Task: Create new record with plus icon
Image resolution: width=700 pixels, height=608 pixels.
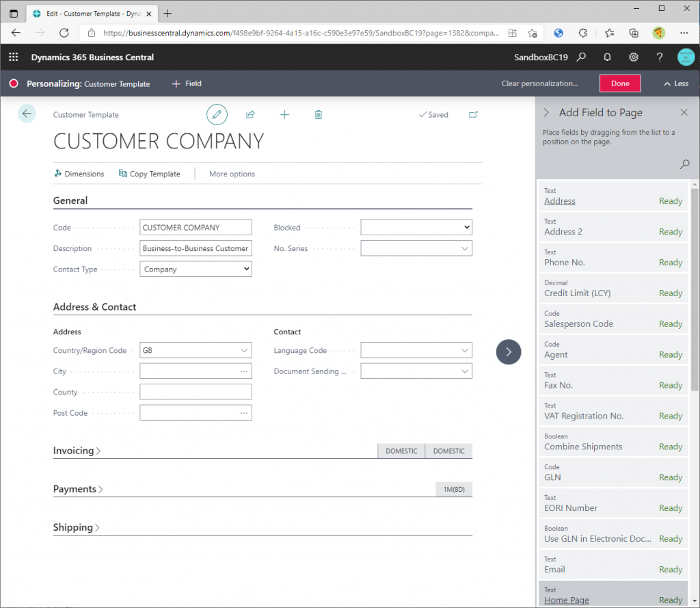Action: [x=284, y=115]
